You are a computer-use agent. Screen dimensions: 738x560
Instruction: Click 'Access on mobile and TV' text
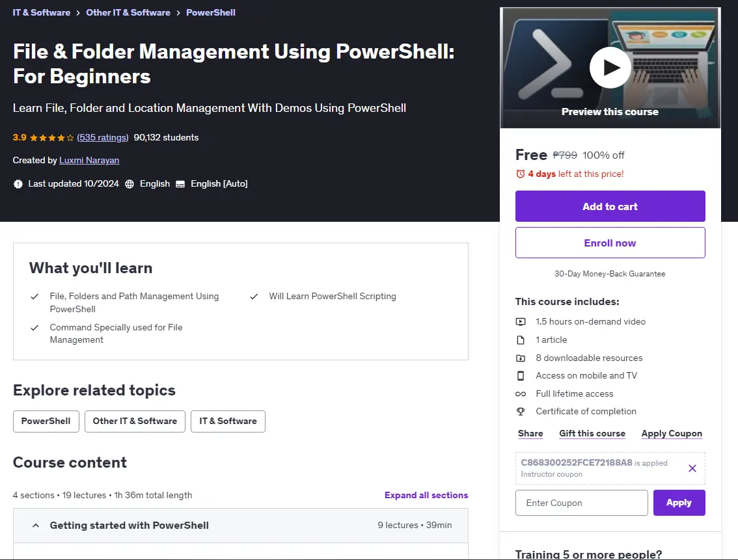click(586, 376)
